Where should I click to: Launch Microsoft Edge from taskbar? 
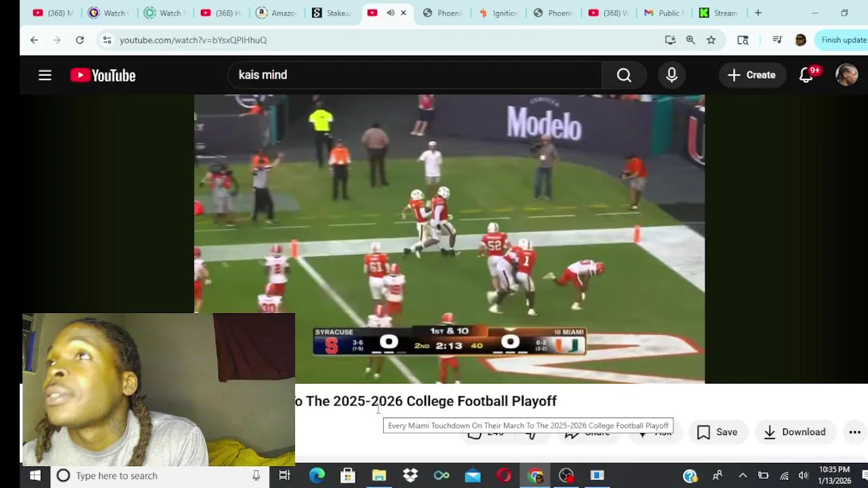pyautogui.click(x=317, y=476)
